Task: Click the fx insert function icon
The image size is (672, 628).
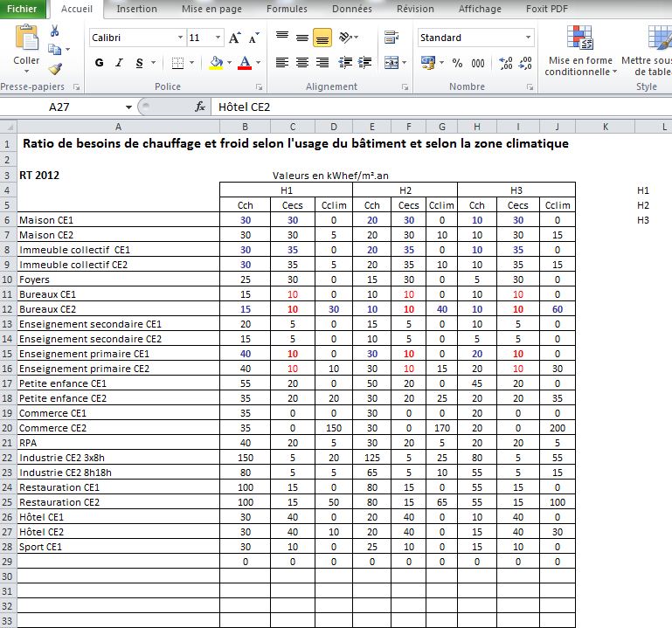Action: coord(200,107)
